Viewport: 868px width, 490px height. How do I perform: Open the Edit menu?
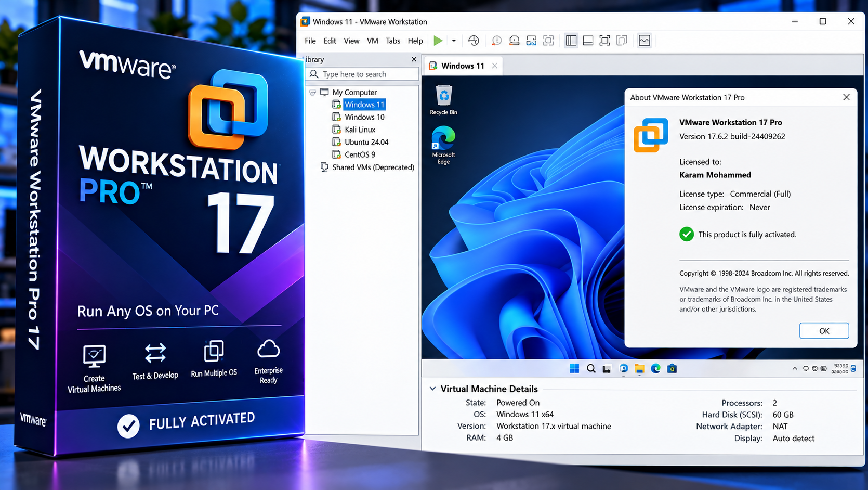[330, 41]
